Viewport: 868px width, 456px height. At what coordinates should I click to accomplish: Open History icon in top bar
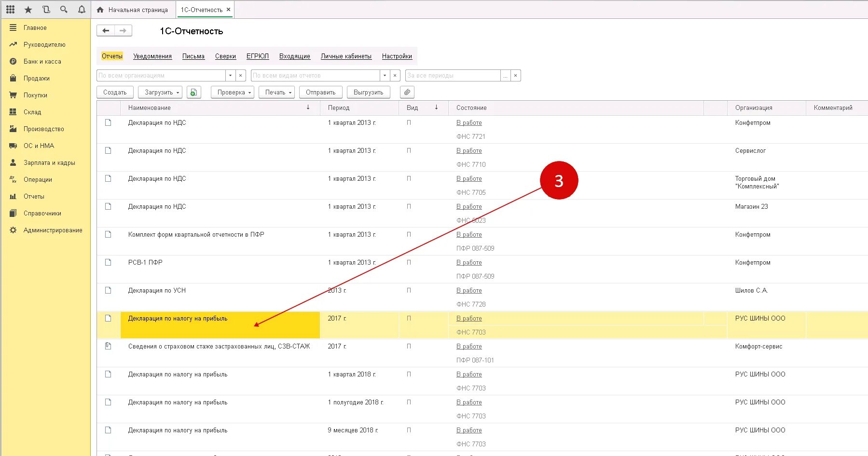(46, 9)
